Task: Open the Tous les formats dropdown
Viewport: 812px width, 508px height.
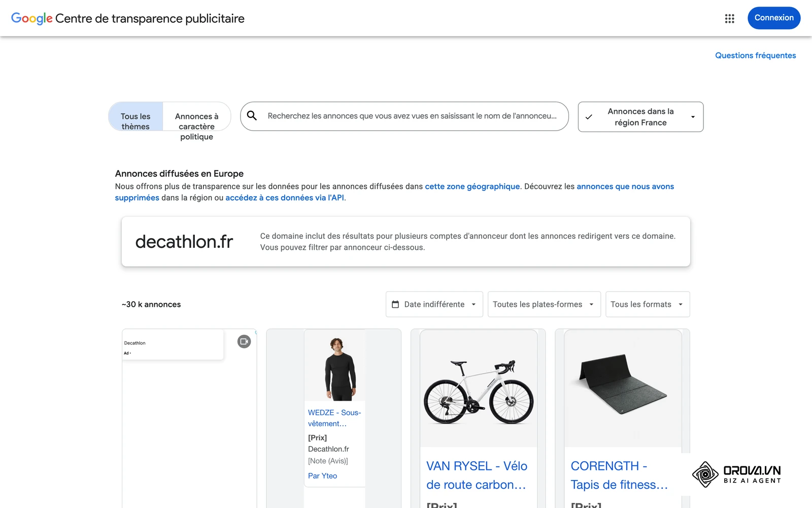Action: coord(648,304)
